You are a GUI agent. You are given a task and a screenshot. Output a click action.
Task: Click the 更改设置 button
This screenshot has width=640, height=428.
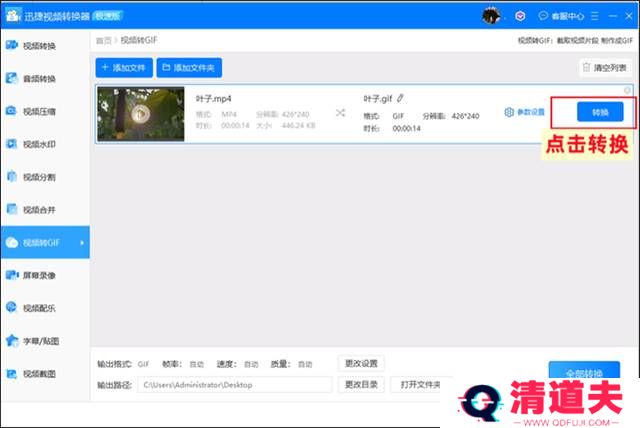pos(361,363)
